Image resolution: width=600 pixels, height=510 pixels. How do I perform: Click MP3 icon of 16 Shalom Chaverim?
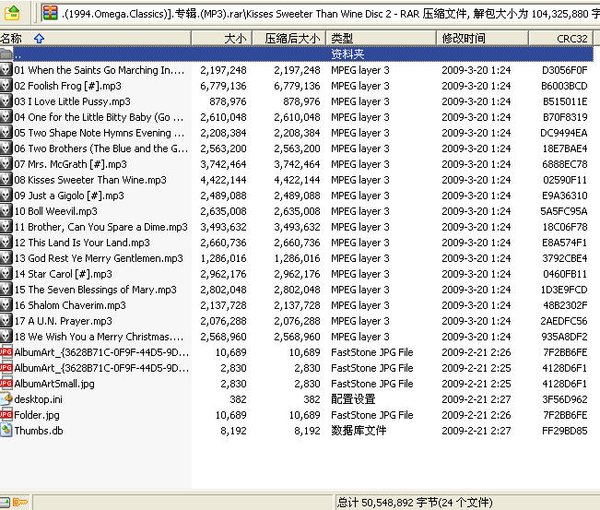pos(6,305)
